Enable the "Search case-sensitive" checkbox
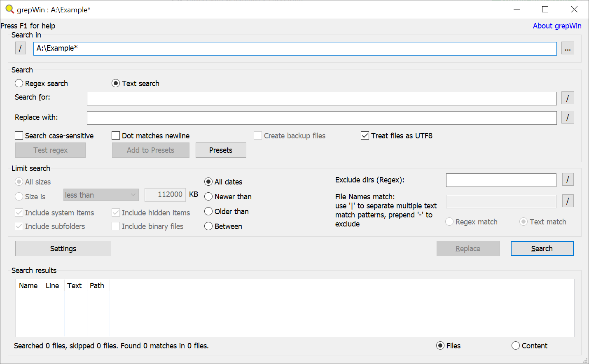Screen dimensions: 589x364 point(19,135)
